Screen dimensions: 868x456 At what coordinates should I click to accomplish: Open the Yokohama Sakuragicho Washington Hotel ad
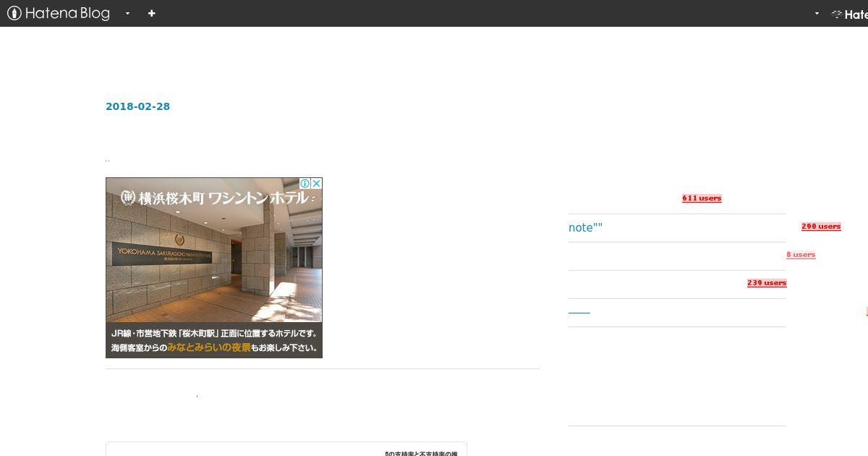pyautogui.click(x=214, y=268)
